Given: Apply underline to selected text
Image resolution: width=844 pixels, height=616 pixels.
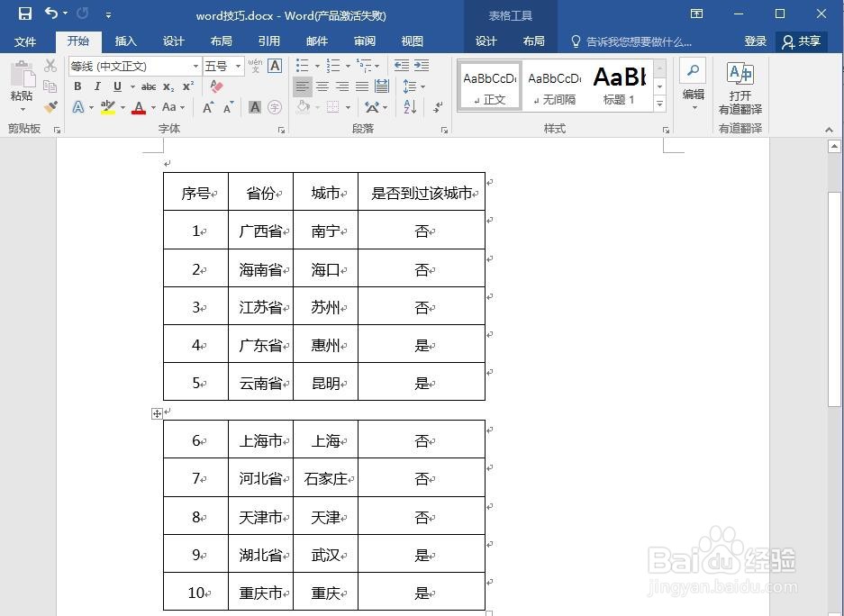Looking at the screenshot, I should click(x=117, y=86).
